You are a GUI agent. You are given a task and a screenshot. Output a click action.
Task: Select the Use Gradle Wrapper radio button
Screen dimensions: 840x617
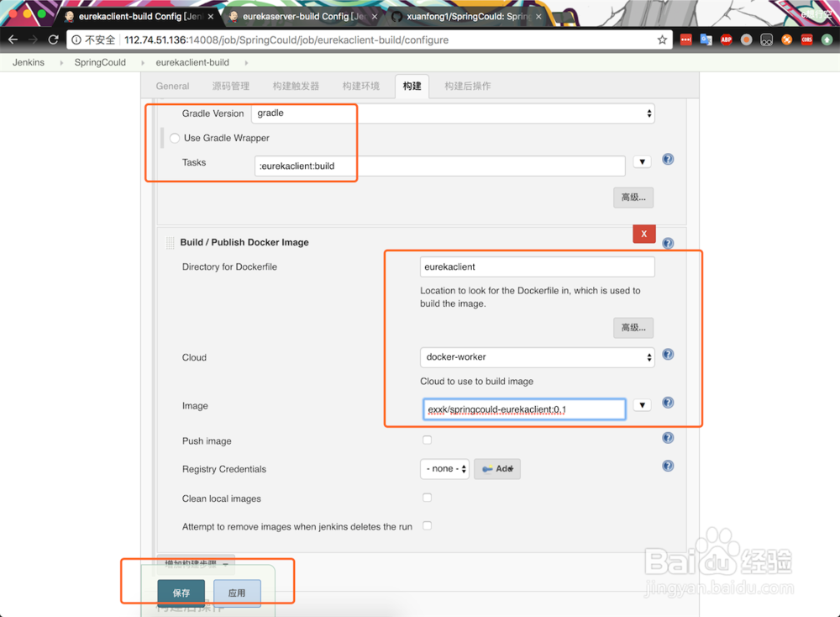click(175, 139)
